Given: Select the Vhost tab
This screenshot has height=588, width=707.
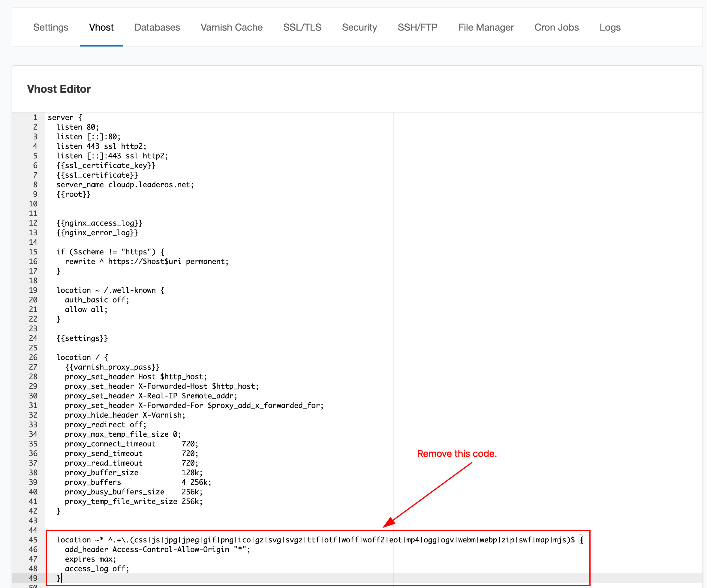Looking at the screenshot, I should [x=101, y=27].
